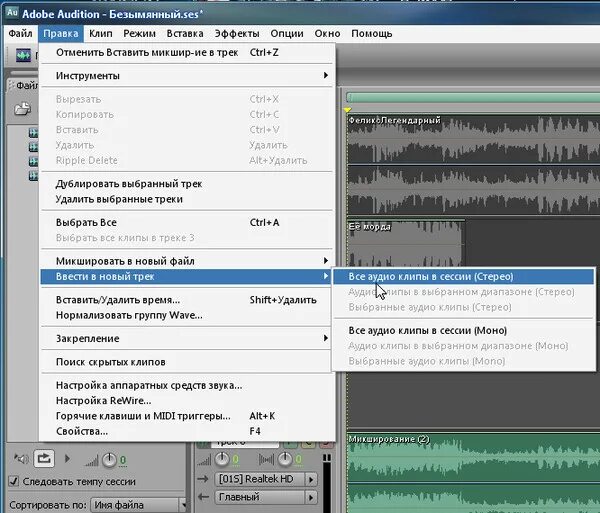Play the selected file in Files panel
Viewport: 600px width, 513px height.
click(x=67, y=458)
